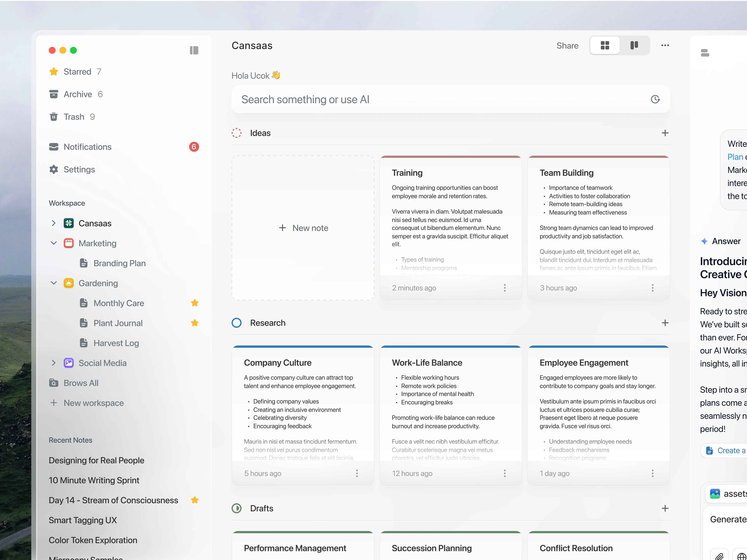This screenshot has width=747, height=560.
Task: Open search history clock icon
Action: (x=655, y=99)
